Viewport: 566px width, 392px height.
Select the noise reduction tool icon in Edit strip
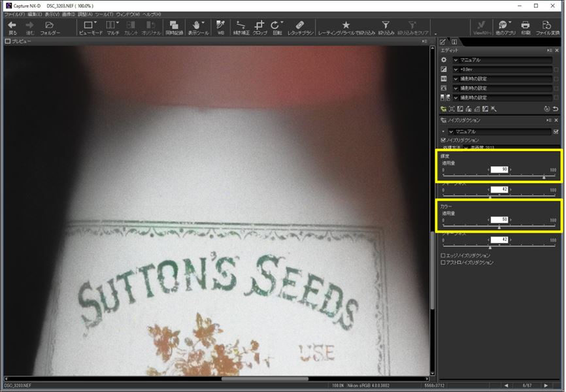(x=444, y=109)
